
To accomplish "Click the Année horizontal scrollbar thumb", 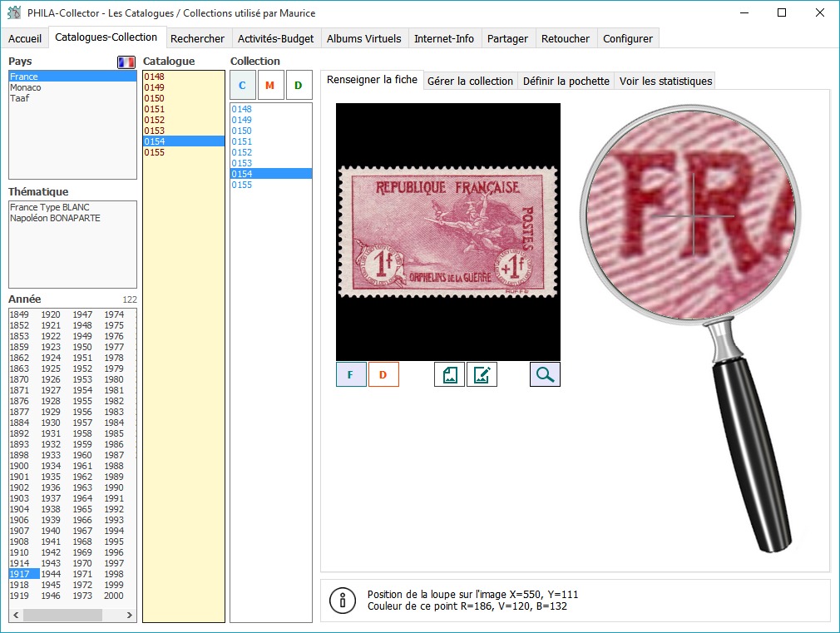I will [62, 615].
